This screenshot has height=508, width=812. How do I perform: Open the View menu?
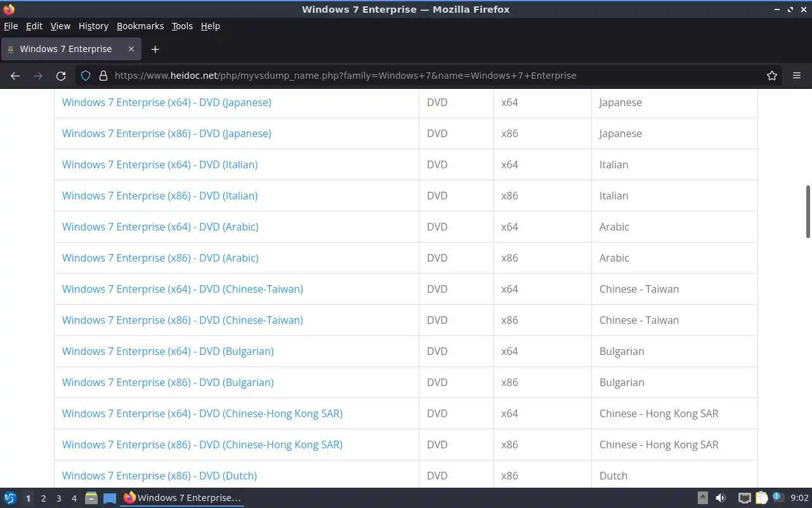pyautogui.click(x=60, y=26)
